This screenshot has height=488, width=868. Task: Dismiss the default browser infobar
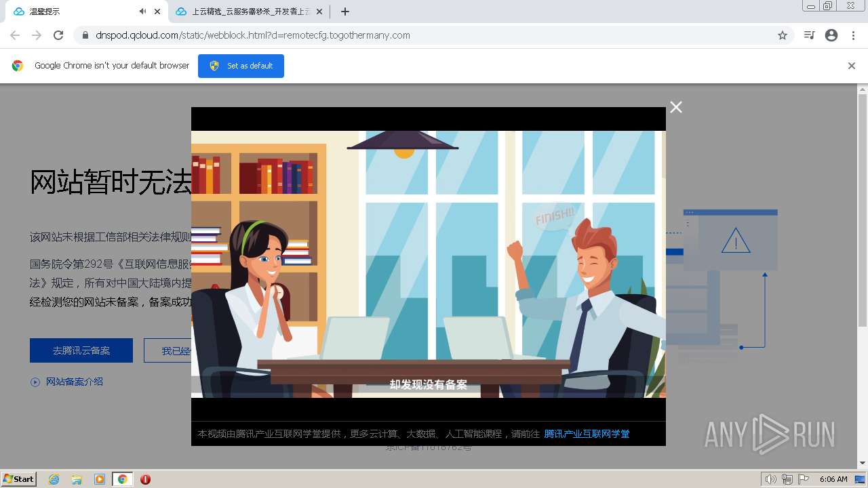pos(852,66)
